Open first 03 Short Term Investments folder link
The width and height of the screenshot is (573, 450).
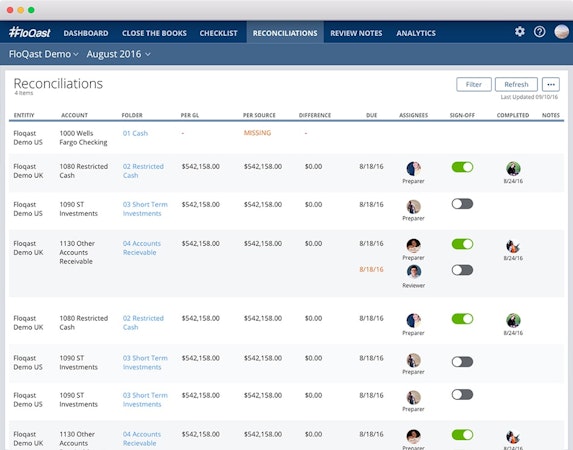coord(145,209)
